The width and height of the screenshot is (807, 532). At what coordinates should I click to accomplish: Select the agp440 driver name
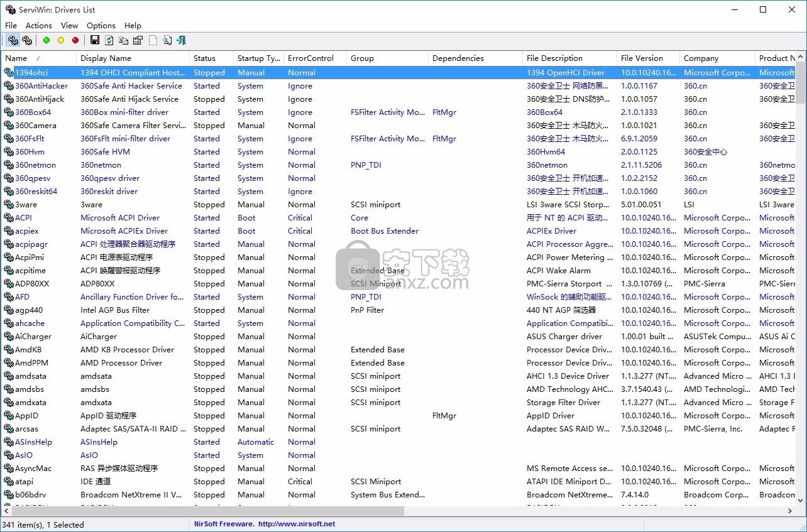pyautogui.click(x=29, y=310)
